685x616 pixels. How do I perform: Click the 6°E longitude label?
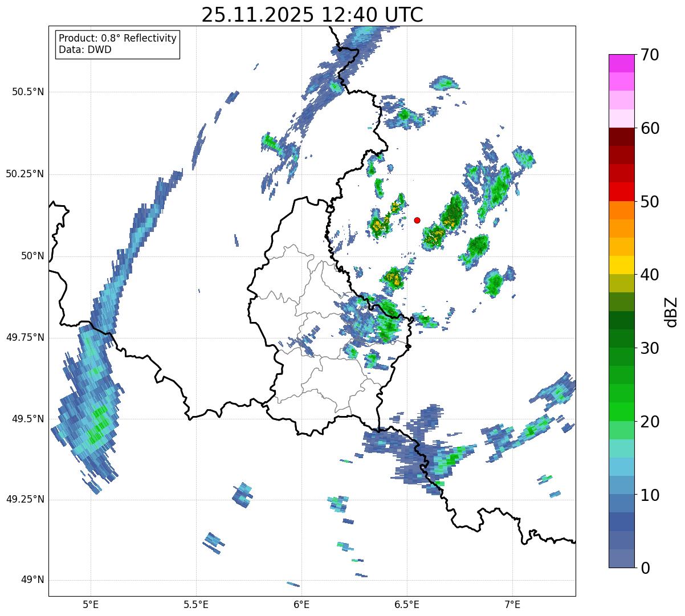pos(301,604)
